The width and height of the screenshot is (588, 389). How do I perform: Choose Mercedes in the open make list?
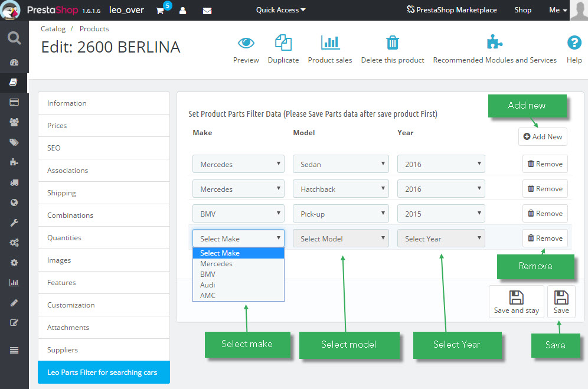[239, 264]
